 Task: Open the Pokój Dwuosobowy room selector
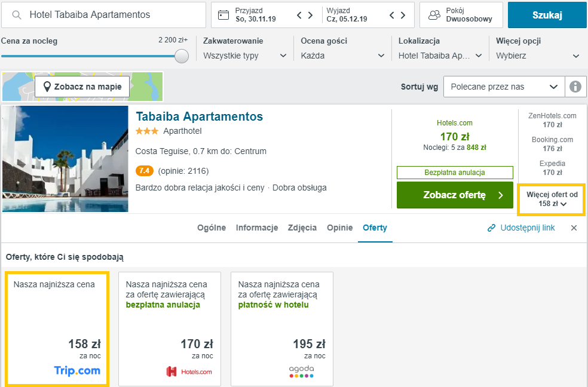[461, 15]
